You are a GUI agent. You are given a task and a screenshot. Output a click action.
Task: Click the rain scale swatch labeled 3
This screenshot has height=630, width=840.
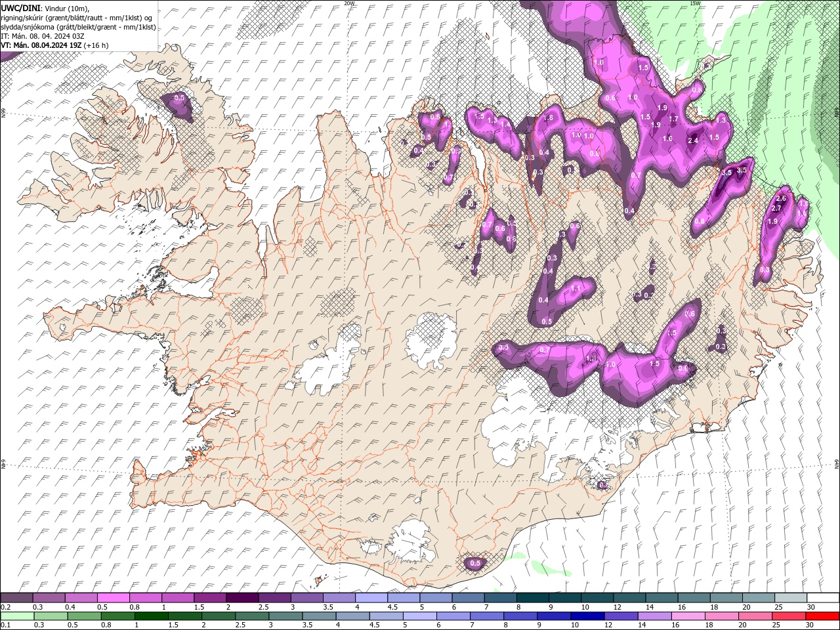click(x=285, y=616)
